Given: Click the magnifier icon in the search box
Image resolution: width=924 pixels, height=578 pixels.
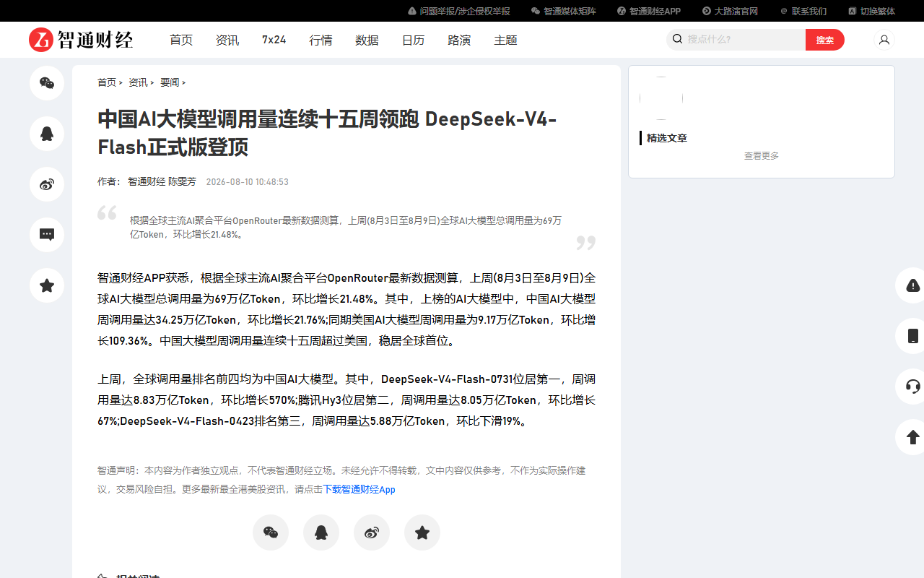Looking at the screenshot, I should [x=677, y=39].
